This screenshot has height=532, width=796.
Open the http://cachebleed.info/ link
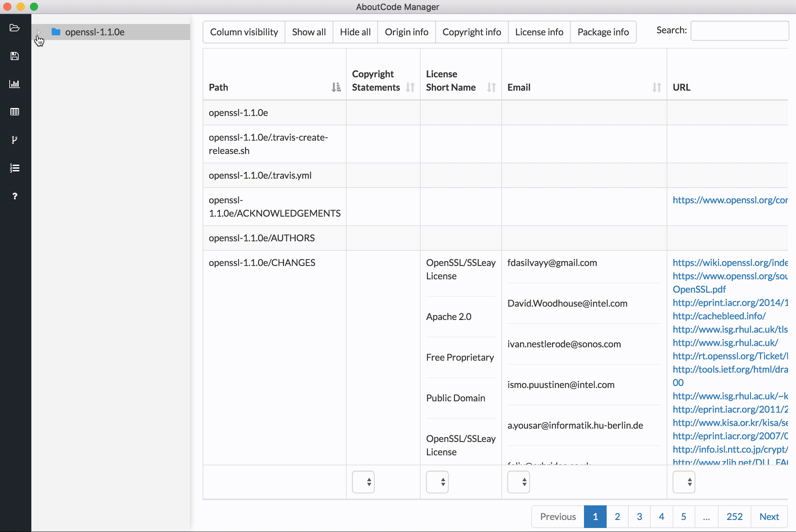tap(719, 316)
